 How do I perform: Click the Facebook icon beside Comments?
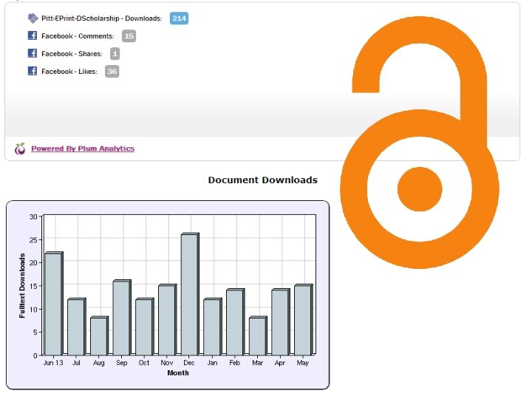click(33, 35)
